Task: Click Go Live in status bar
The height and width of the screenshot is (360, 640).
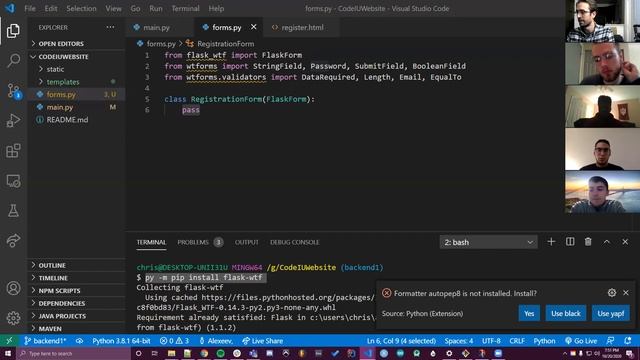Action: pos(581,341)
